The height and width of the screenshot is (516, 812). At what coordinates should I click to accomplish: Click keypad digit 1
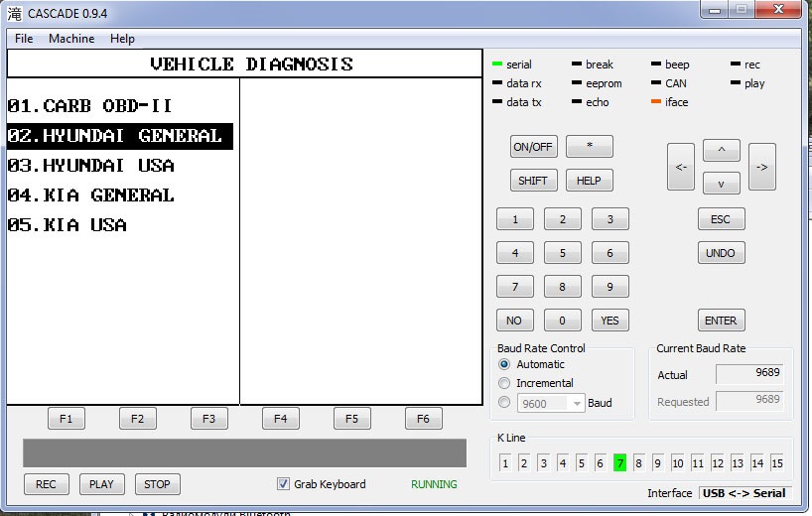click(x=515, y=219)
